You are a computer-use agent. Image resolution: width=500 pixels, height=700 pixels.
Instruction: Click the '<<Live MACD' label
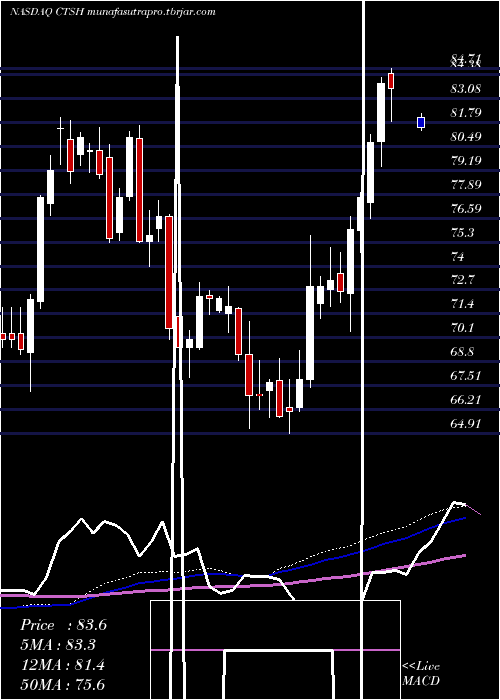pyautogui.click(x=421, y=674)
